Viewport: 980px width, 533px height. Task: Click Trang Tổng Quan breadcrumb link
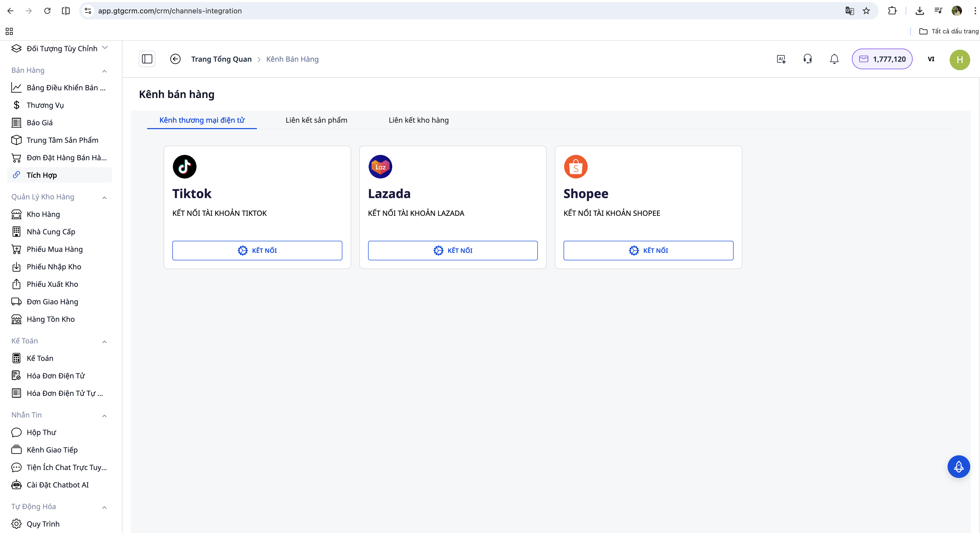tap(221, 59)
